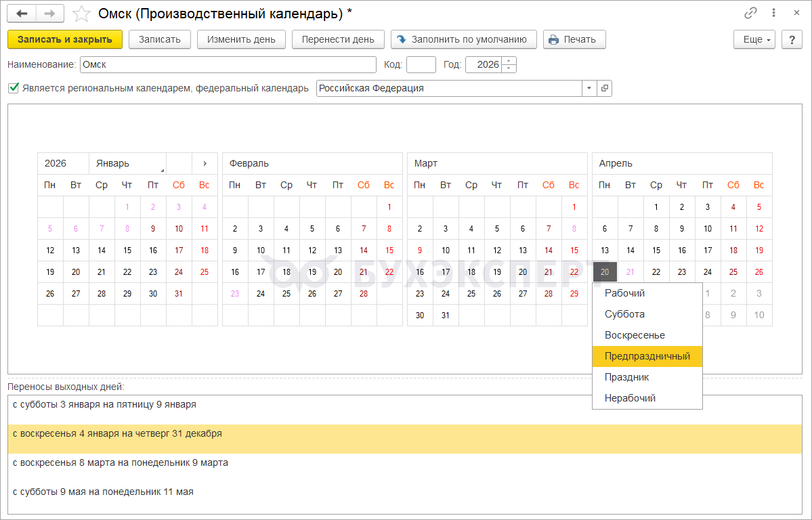Viewport: 812px width, 520px height.
Task: Open the federal calendar record button
Action: click(x=605, y=88)
